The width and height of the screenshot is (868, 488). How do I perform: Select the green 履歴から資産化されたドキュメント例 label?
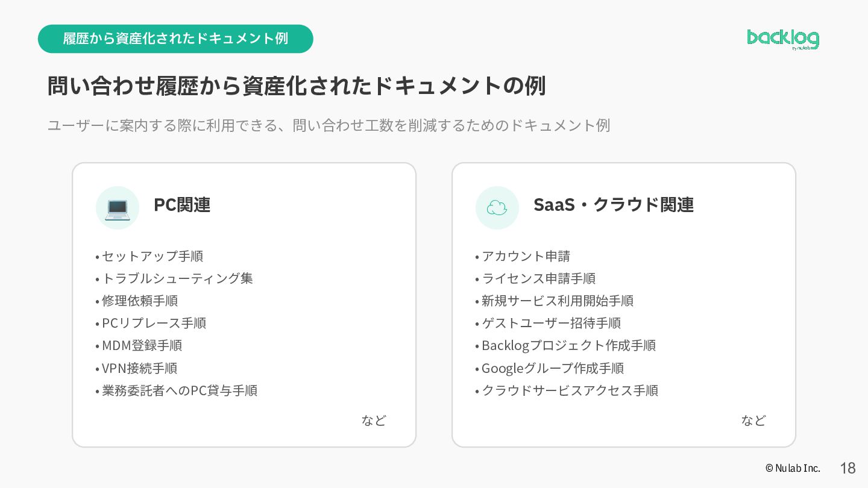(x=175, y=39)
